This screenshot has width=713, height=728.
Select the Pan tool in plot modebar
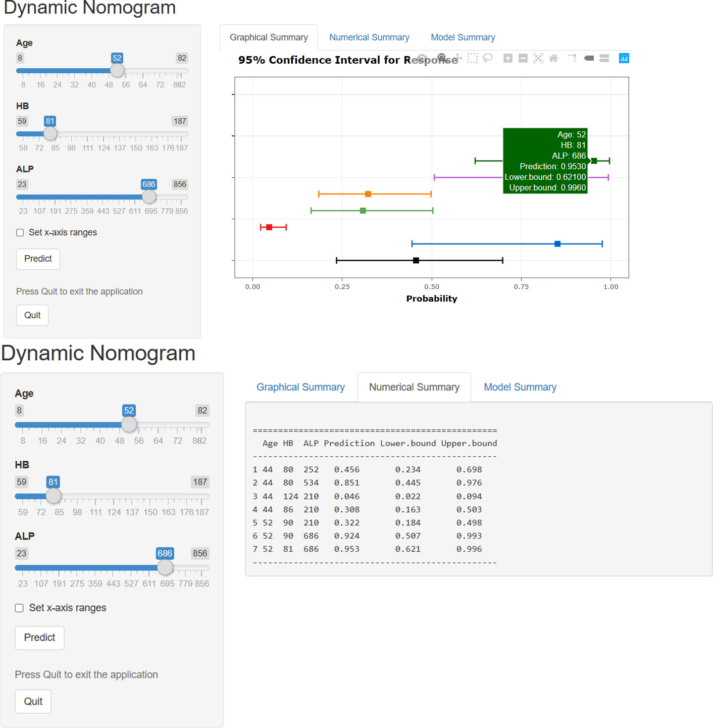click(457, 58)
